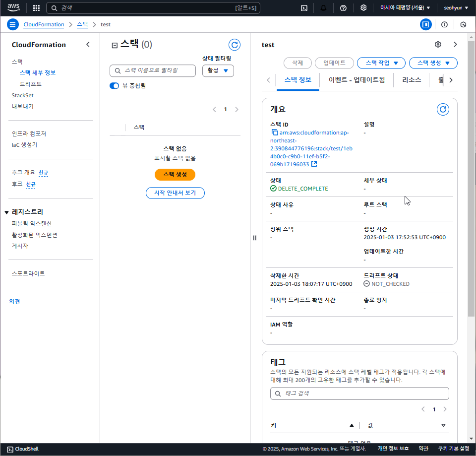Viewport: 476px width, 456px height.
Task: Toggle the split panel view icon
Action: (425, 25)
